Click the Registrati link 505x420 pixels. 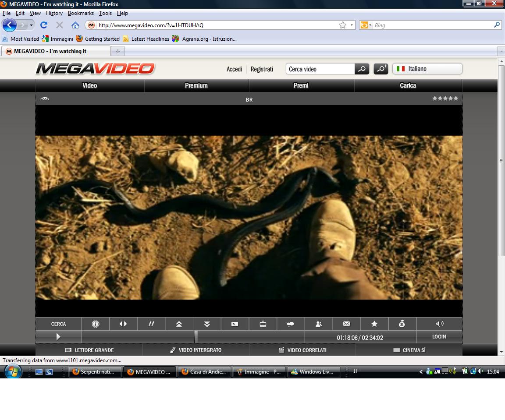[x=262, y=69]
